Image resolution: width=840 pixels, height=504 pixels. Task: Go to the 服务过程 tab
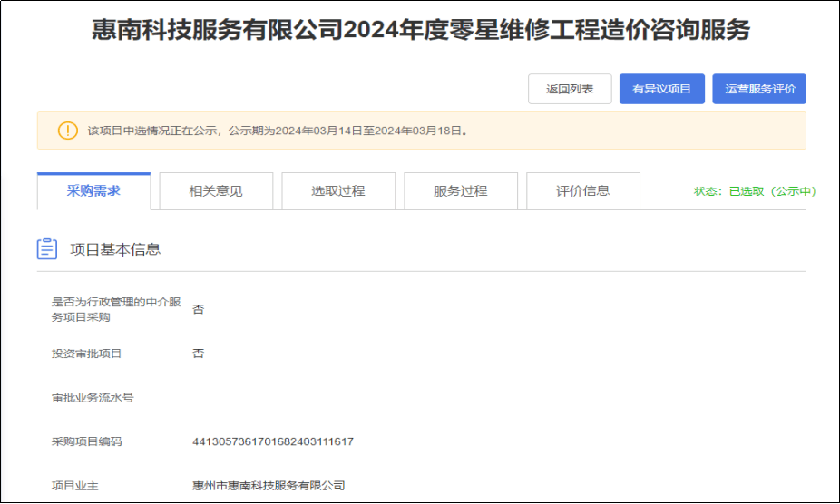click(x=461, y=191)
